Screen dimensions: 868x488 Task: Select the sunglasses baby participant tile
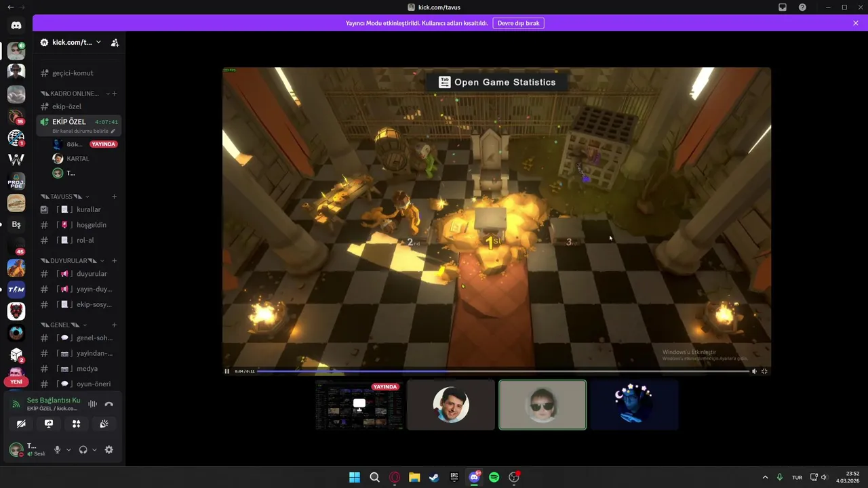[542, 405]
